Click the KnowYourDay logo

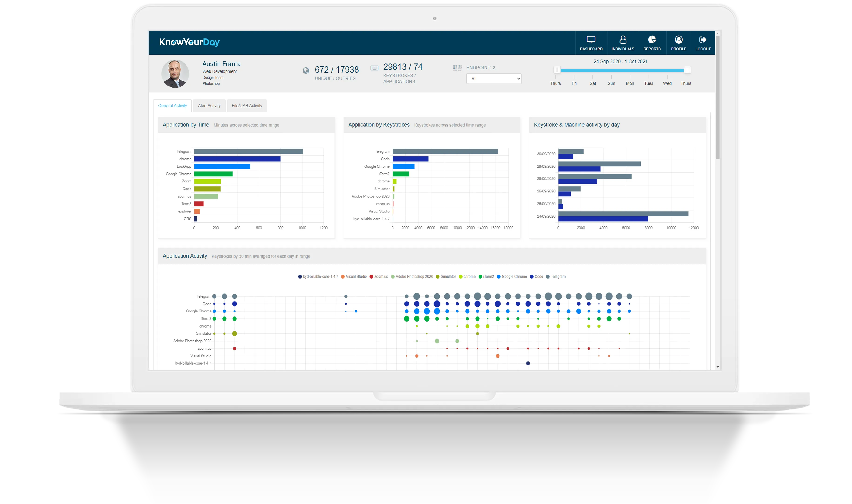189,42
